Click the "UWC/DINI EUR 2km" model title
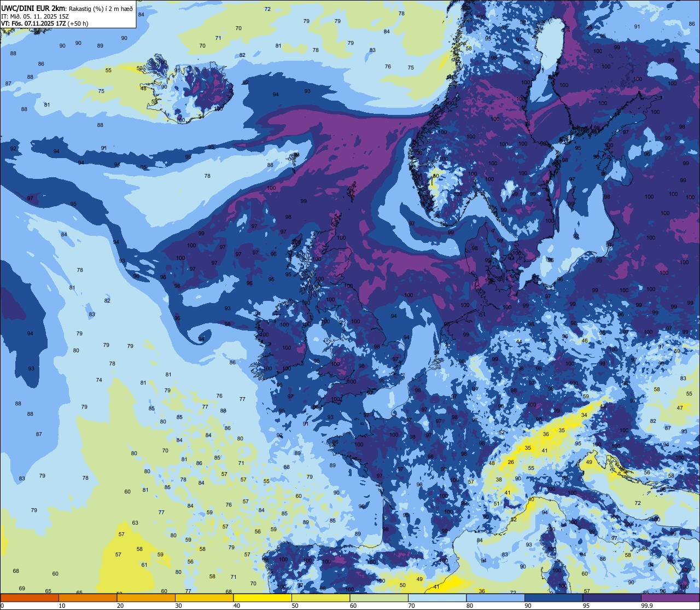The image size is (700, 610). pos(33,8)
